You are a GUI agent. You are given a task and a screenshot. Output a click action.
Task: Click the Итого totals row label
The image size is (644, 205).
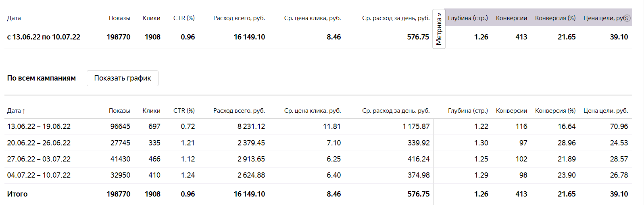point(17,194)
